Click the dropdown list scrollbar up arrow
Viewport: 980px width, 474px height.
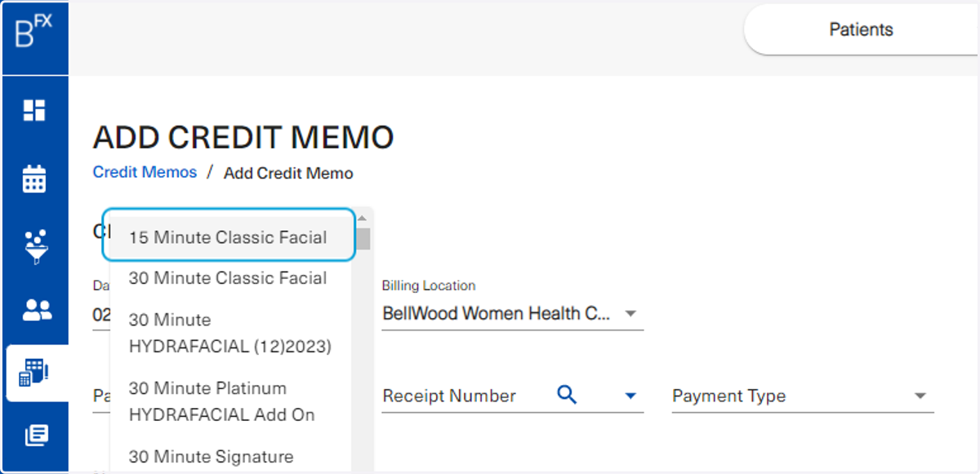[x=362, y=218]
